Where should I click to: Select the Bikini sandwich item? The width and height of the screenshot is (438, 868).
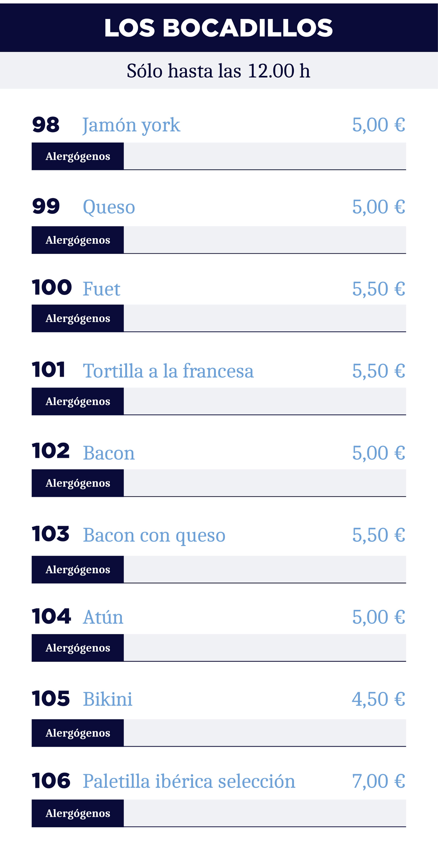pos(108,699)
